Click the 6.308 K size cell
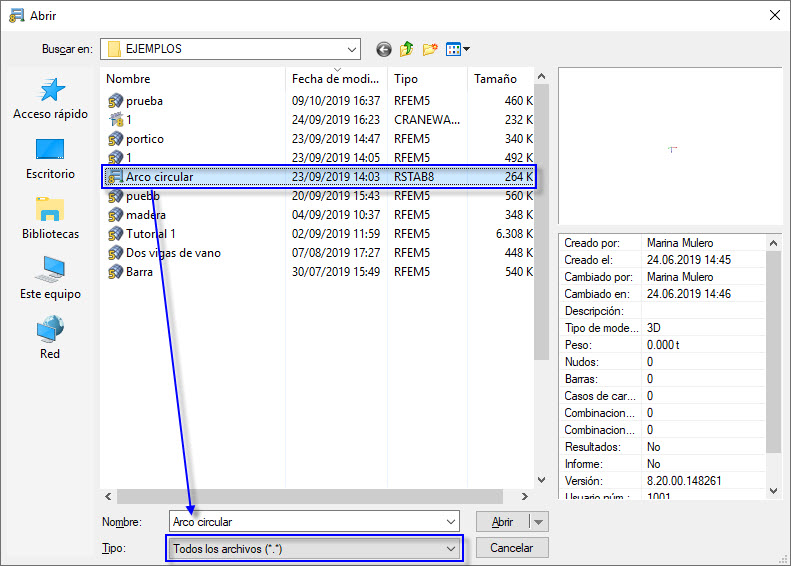Viewport: 791px width, 566px height. pos(514,234)
